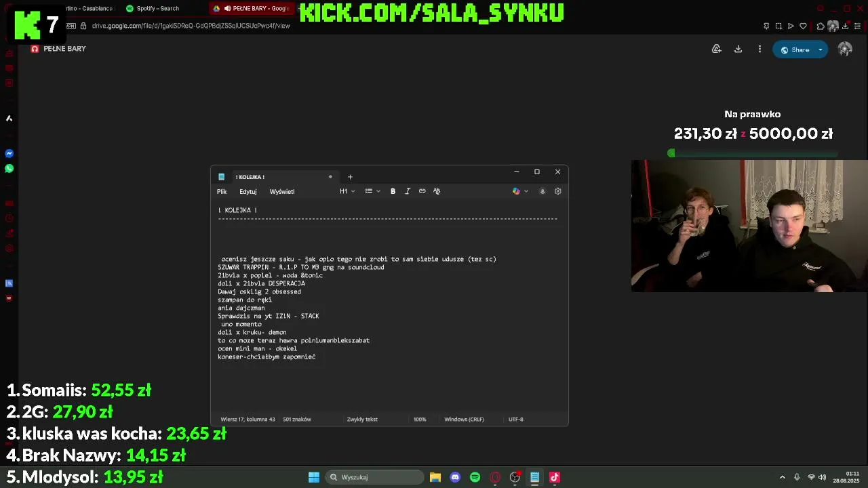Image resolution: width=868 pixels, height=488 pixels.
Task: Click Windows (CRLF) in status bar
Action: [x=464, y=420]
